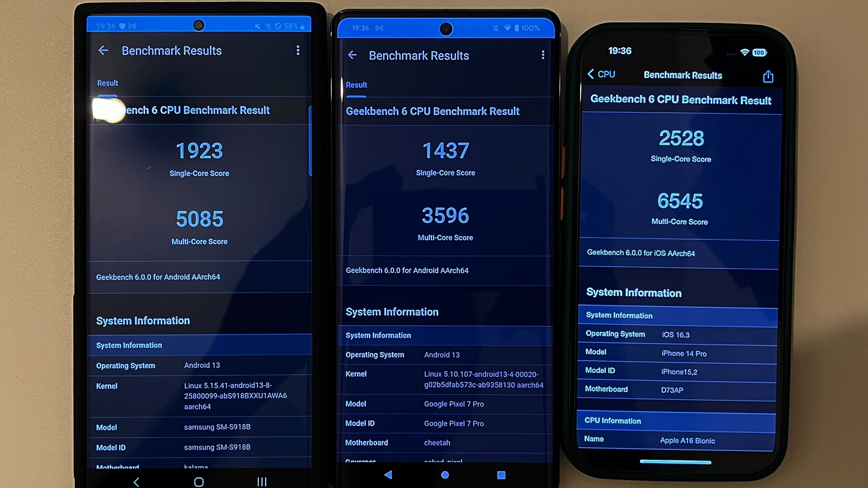The image size is (868, 488).
Task: Tap the back arrow on Samsung benchmark
Action: (102, 50)
